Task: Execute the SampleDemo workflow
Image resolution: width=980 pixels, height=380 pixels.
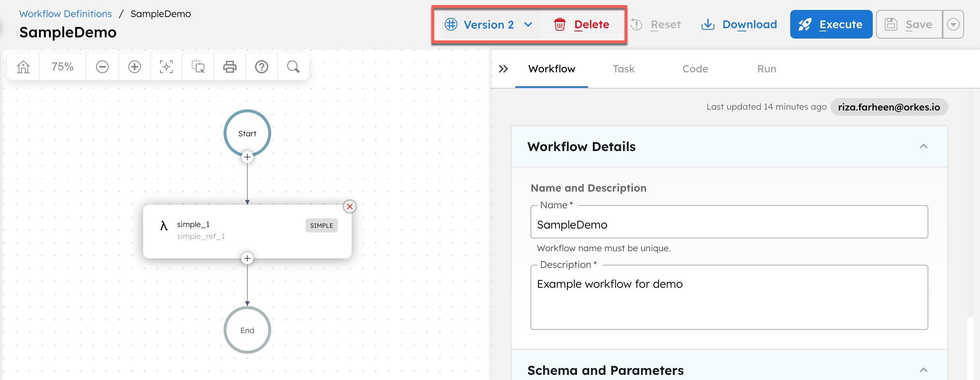Action: pos(831,24)
